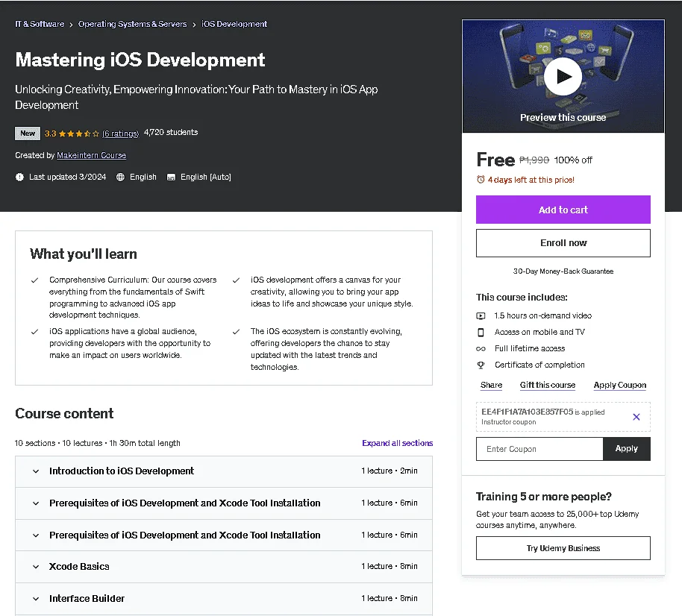Remove the applied coupon with X icon
Viewport: 682px width, 616px height.
pos(636,417)
